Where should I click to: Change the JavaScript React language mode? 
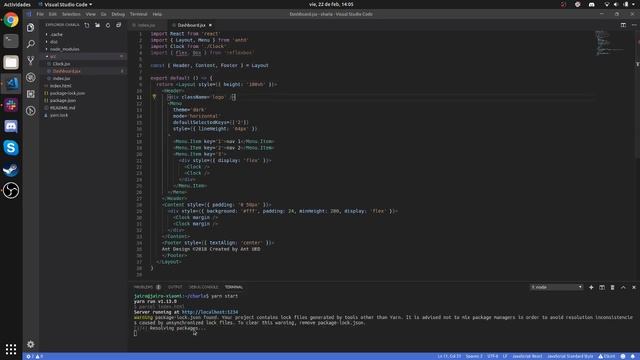(527, 356)
